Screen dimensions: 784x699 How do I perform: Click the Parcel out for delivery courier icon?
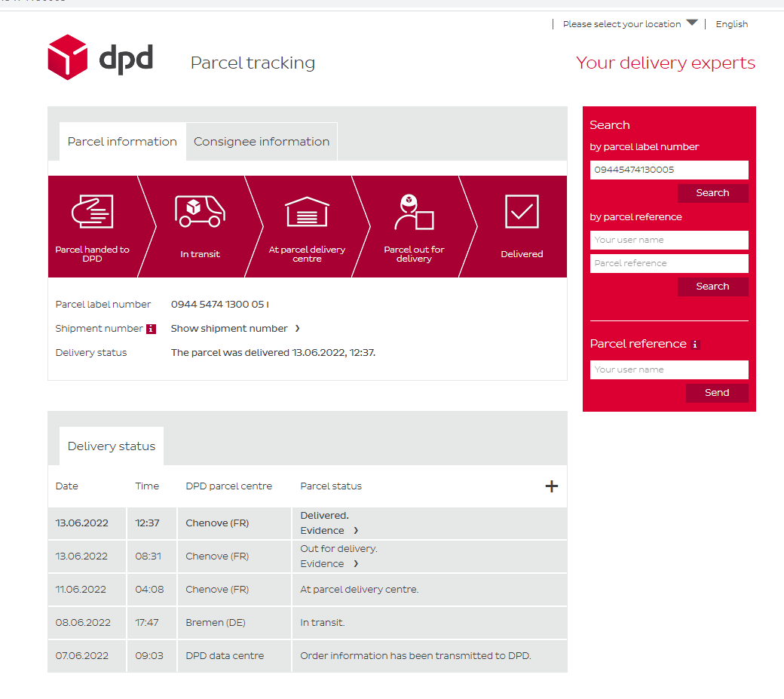[414, 212]
